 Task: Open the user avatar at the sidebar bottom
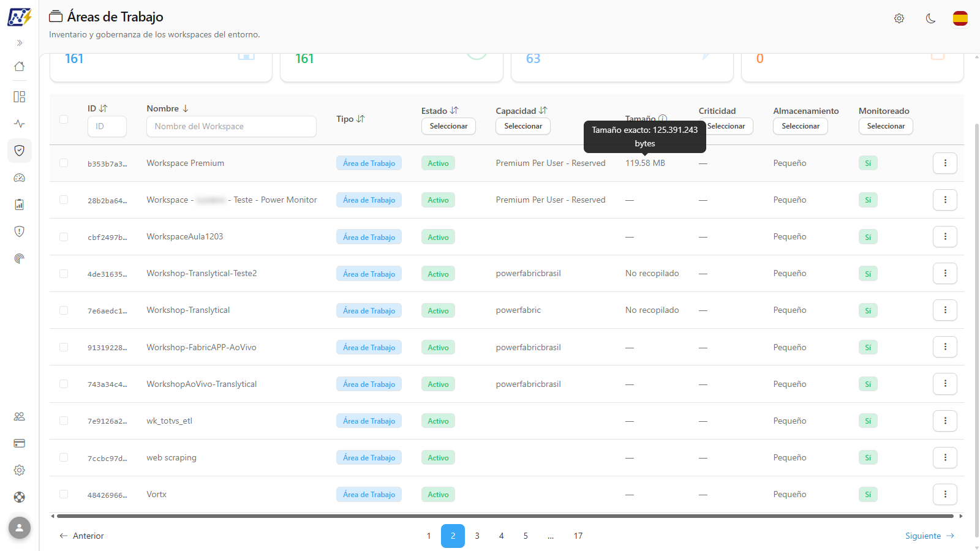(x=20, y=527)
